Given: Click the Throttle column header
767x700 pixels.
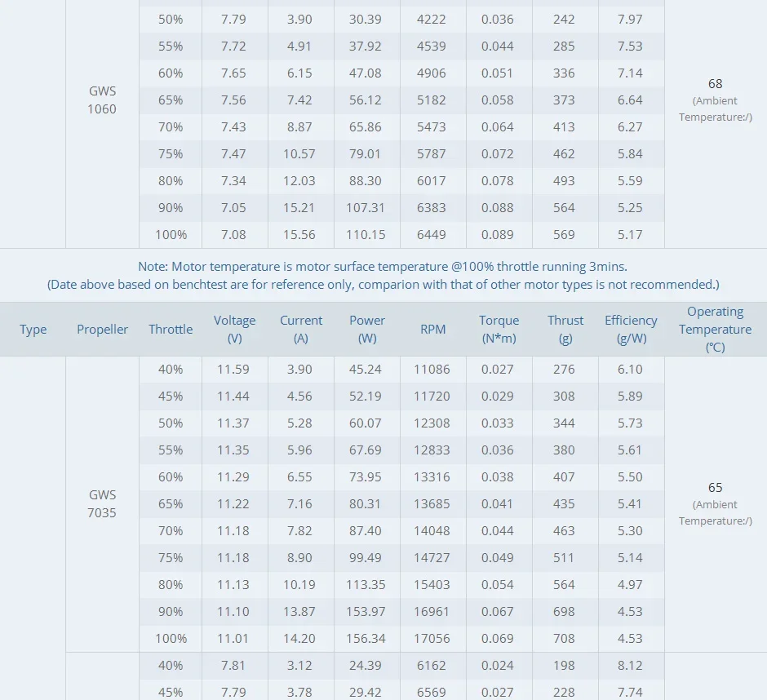Looking at the screenshot, I should [x=171, y=330].
